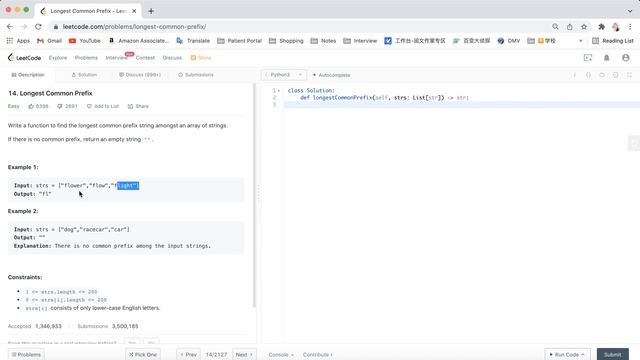Go forward with browser forward arrow
The height and width of the screenshot is (360, 640).
(x=24, y=27)
